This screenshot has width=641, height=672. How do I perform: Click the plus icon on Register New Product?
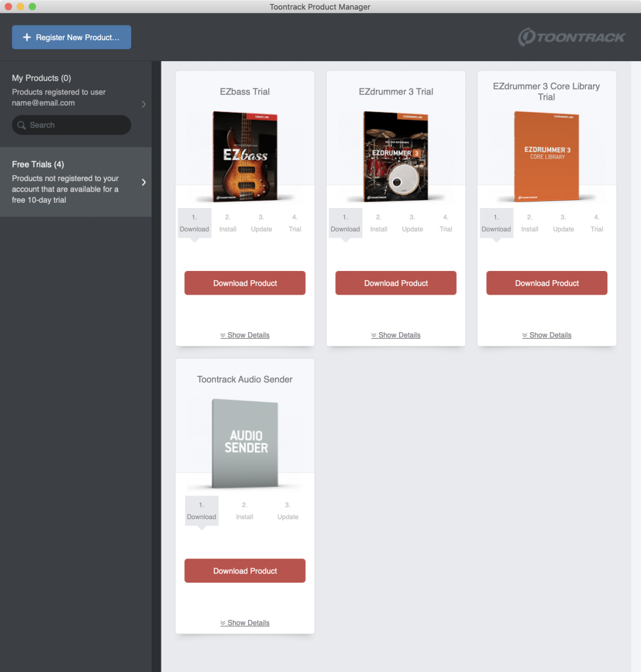point(27,37)
